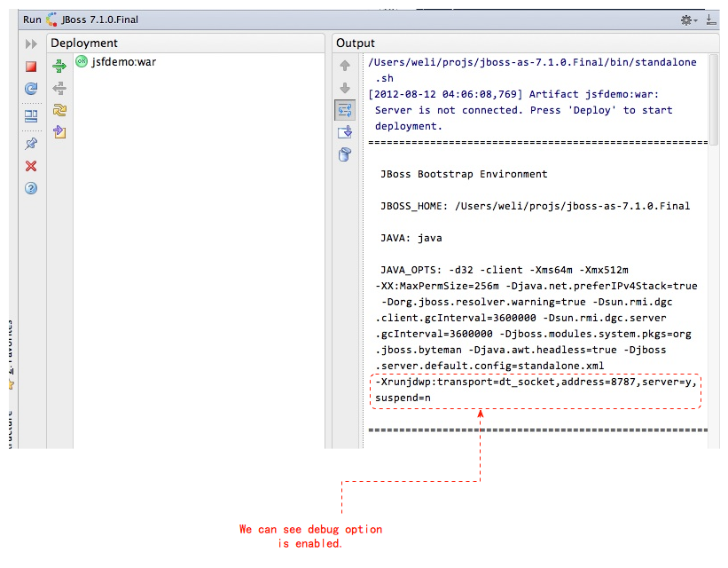Clear output with the trash can icon
This screenshot has width=728, height=568.
(x=345, y=155)
